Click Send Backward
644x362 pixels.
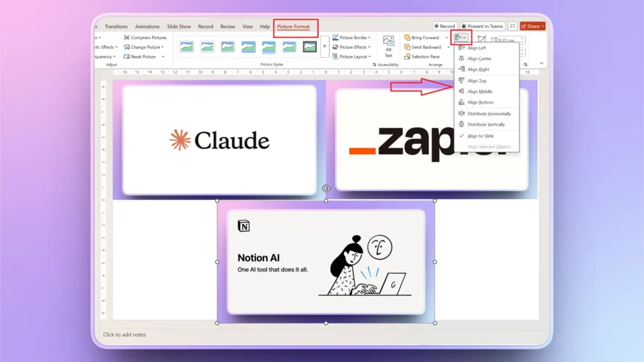click(x=423, y=47)
